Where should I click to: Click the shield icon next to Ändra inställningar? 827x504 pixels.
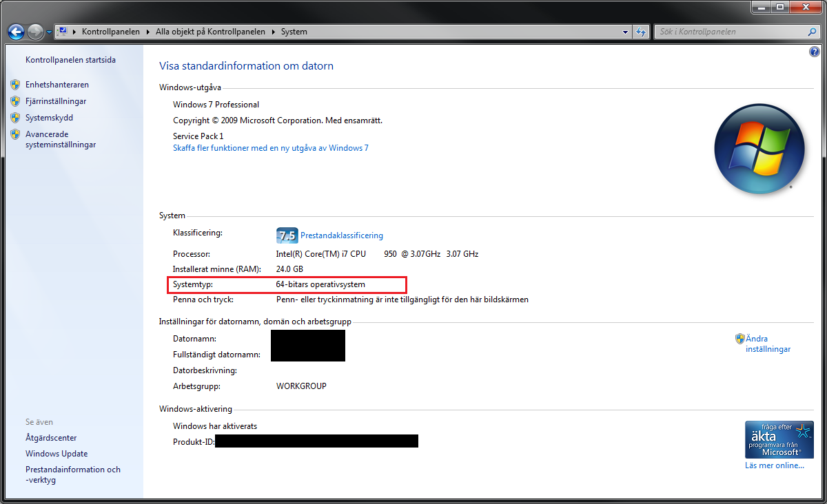pos(739,339)
